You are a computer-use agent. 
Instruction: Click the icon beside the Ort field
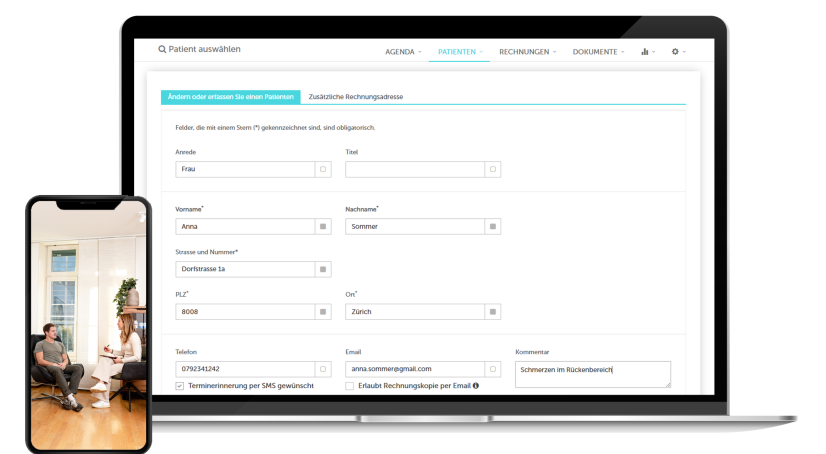click(x=493, y=312)
